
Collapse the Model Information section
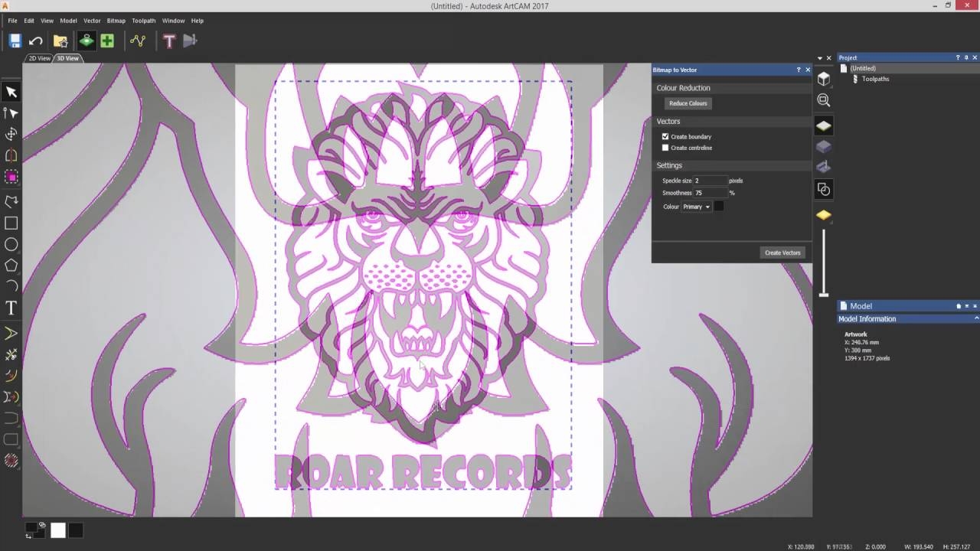click(976, 318)
